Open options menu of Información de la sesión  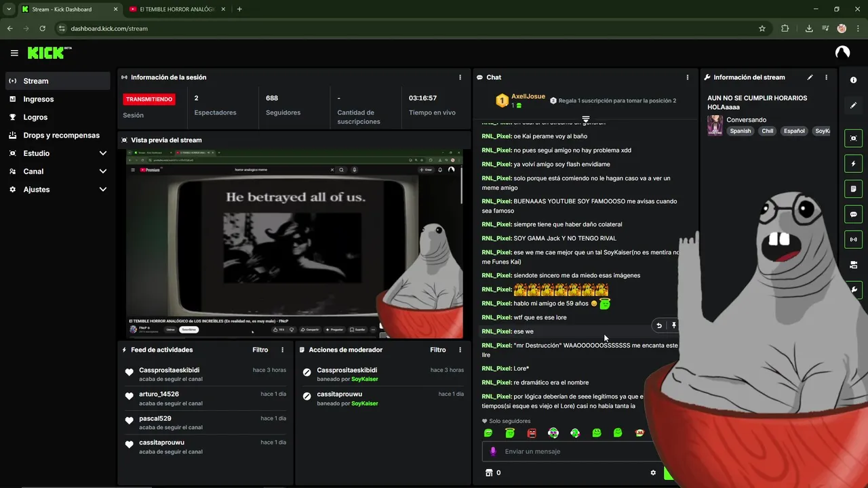tap(460, 77)
